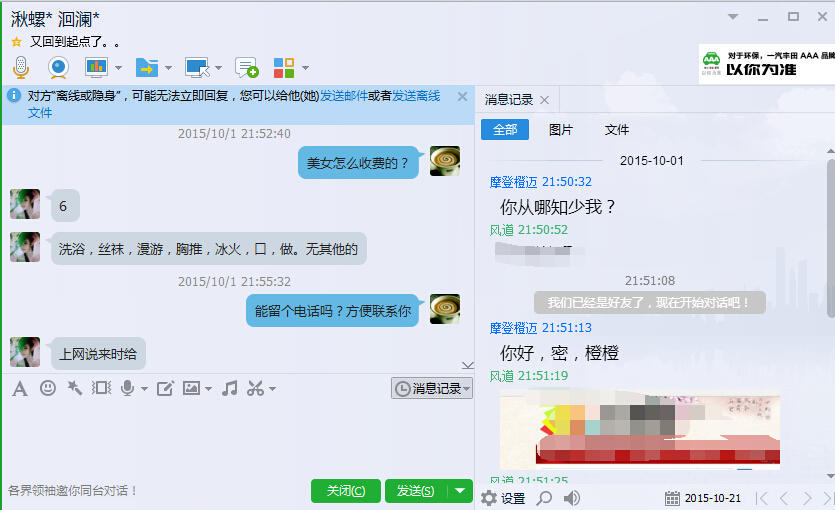835x510 pixels.
Task: Click the window shake icon
Action: click(x=101, y=388)
